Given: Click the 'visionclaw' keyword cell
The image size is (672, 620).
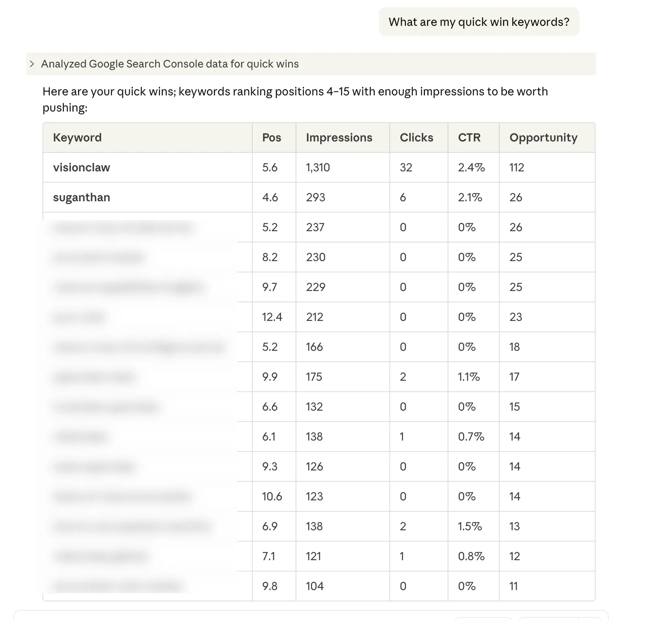Looking at the screenshot, I should coord(81,167).
